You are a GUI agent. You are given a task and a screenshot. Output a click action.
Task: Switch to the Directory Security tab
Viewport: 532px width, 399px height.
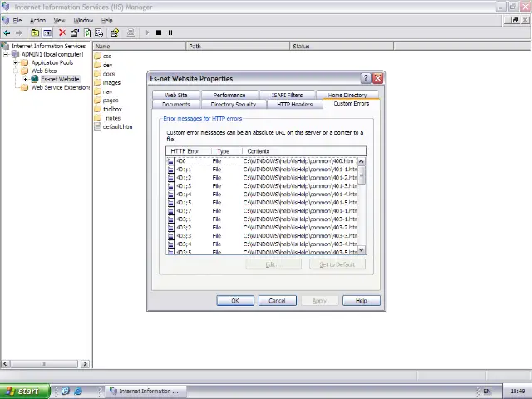pos(233,104)
